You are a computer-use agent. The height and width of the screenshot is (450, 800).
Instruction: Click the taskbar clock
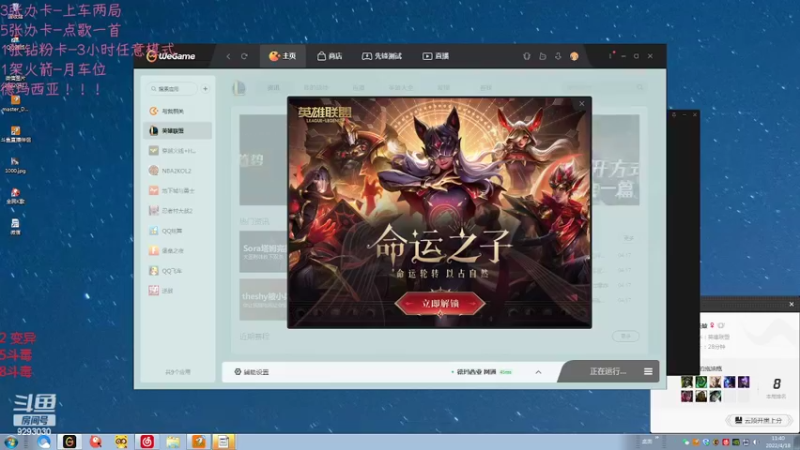778,442
